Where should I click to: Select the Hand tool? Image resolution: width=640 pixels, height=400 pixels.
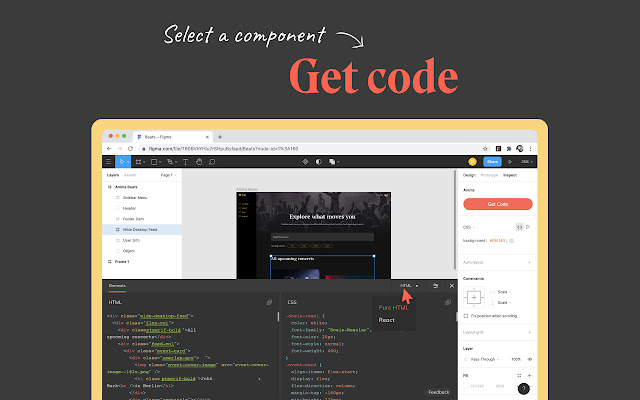pos(199,162)
